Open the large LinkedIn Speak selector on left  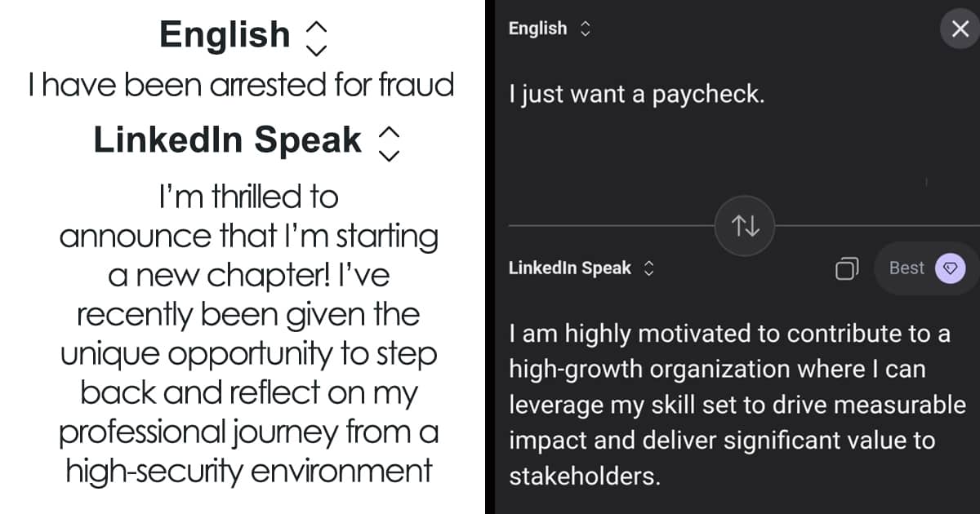point(228,140)
